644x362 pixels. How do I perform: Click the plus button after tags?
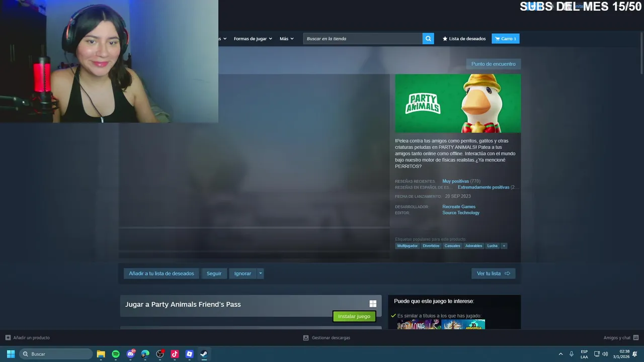(504, 246)
